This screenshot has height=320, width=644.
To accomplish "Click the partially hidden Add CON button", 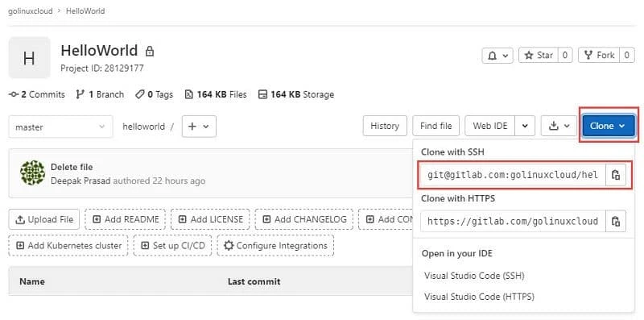I will pyautogui.click(x=386, y=219).
